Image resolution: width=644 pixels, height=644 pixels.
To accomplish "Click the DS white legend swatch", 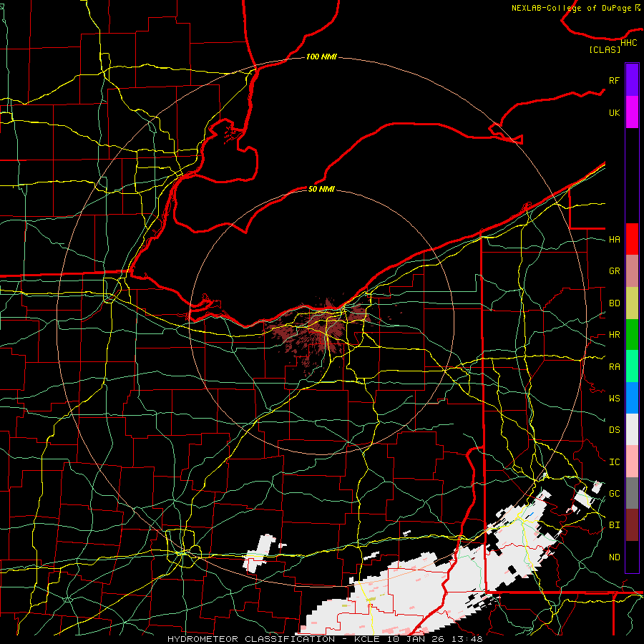I will pyautogui.click(x=632, y=429).
